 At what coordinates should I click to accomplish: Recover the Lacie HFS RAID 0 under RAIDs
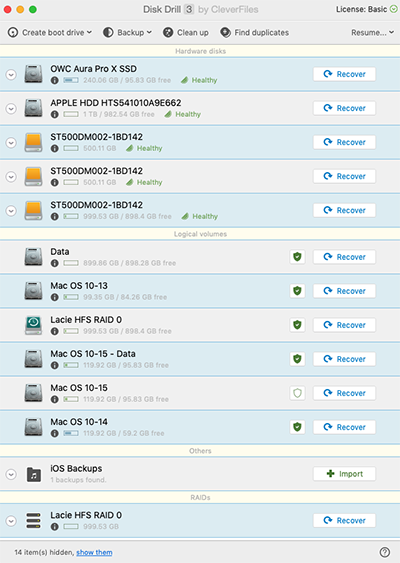tap(344, 520)
